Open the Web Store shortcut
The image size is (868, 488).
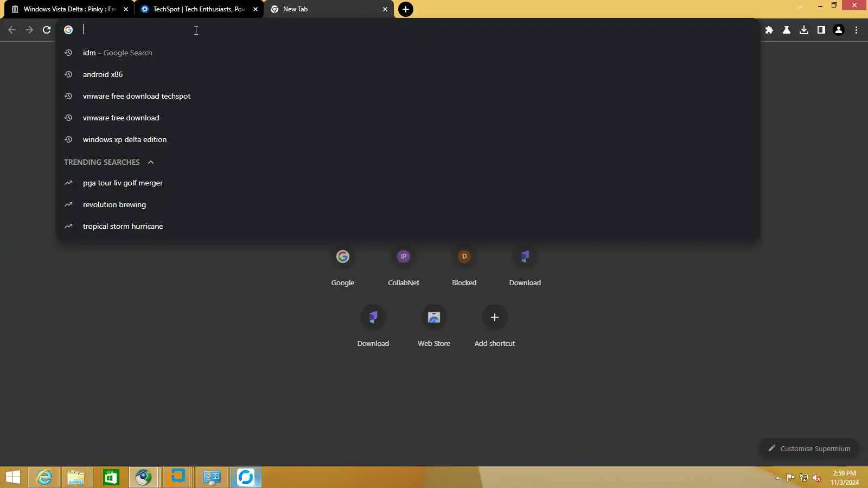pos(434,326)
